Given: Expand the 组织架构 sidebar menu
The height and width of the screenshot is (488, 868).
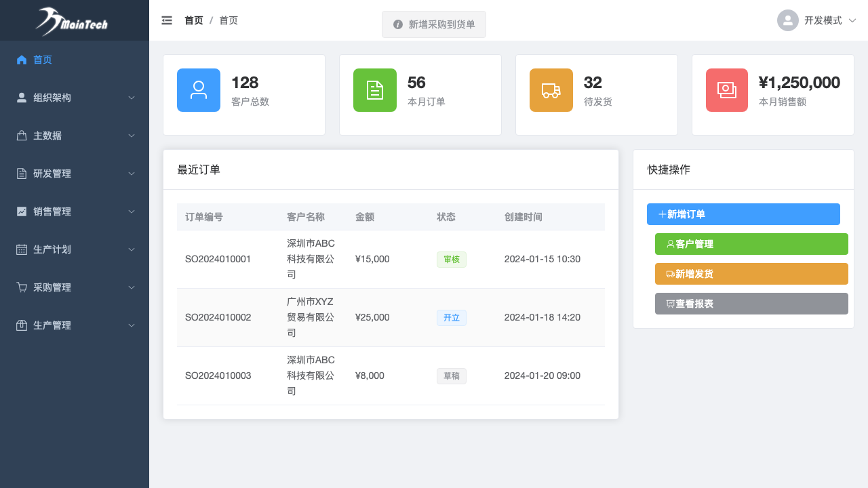Looking at the screenshot, I should pos(75,98).
